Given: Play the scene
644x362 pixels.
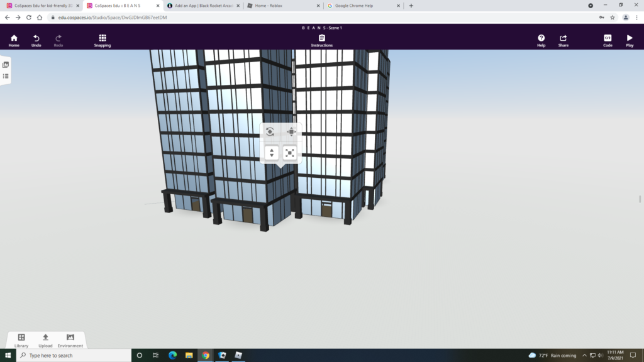Looking at the screenshot, I should point(630,40).
